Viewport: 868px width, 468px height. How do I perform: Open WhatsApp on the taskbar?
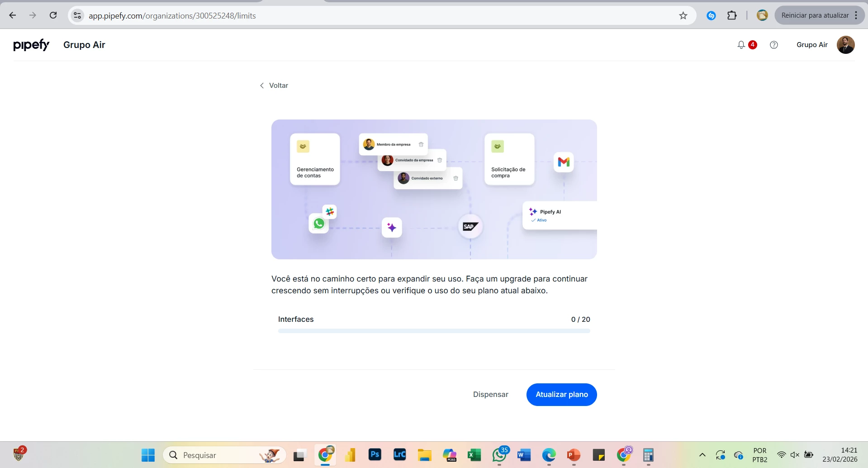[500, 455]
